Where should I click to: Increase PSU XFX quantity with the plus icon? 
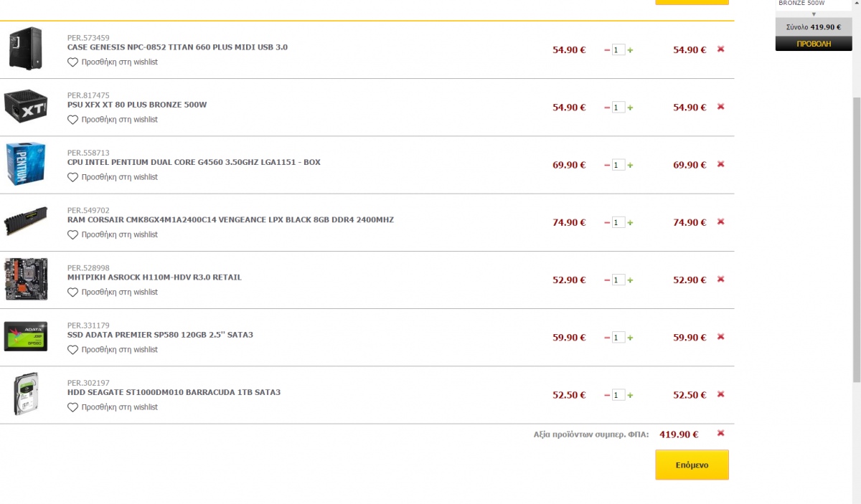point(631,108)
